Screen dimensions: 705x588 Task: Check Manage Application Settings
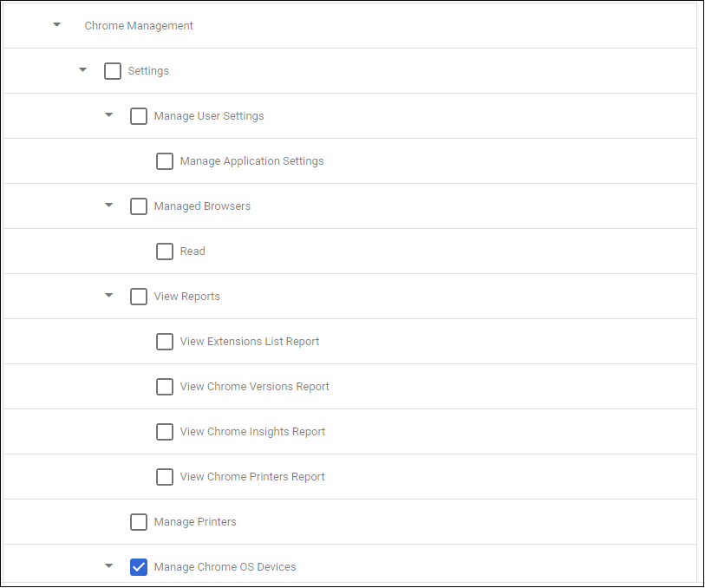pos(165,160)
